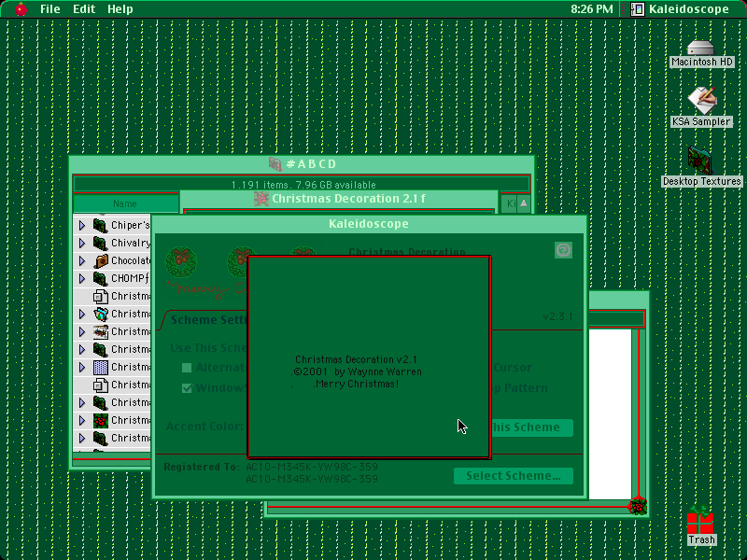Open the Macintosh HD drive icon
747x560 pixels.
pyautogui.click(x=701, y=48)
